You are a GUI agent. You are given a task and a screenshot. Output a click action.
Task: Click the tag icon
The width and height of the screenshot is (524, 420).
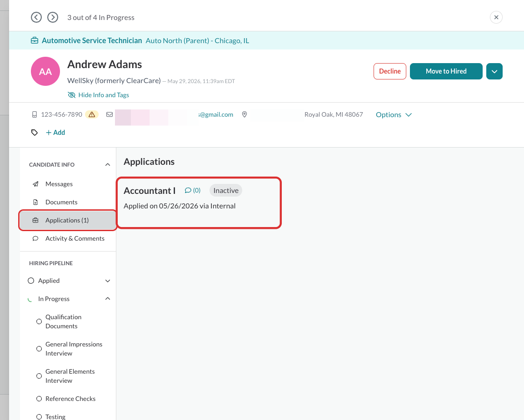pyautogui.click(x=35, y=133)
